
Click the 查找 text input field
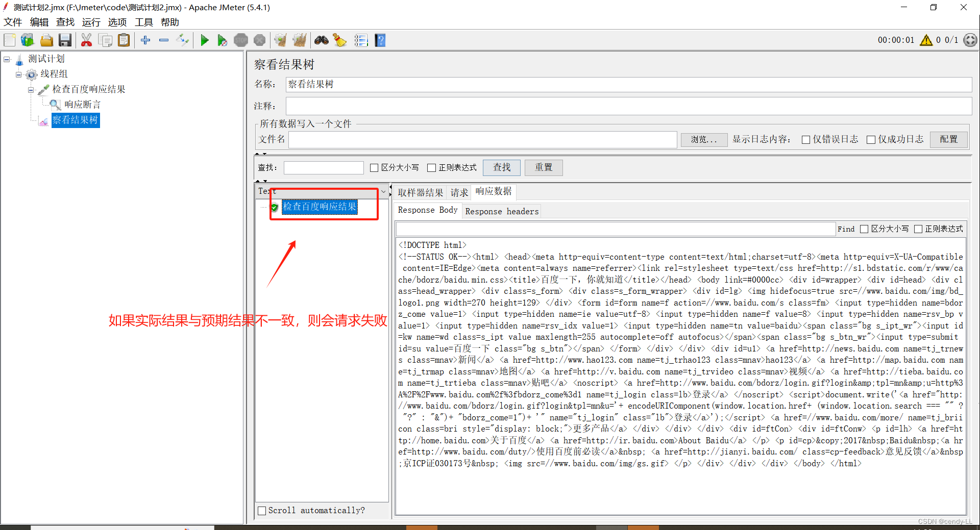point(324,168)
